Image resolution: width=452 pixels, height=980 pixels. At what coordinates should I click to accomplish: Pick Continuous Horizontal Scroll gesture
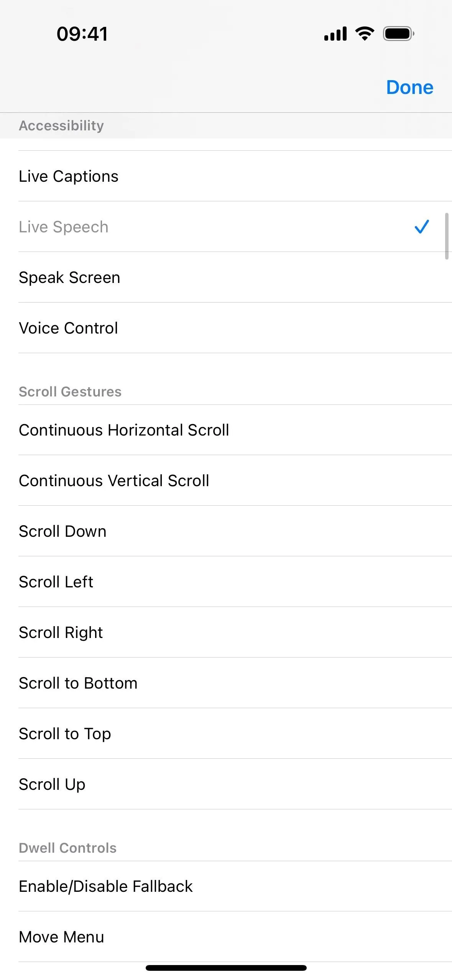pyautogui.click(x=226, y=430)
